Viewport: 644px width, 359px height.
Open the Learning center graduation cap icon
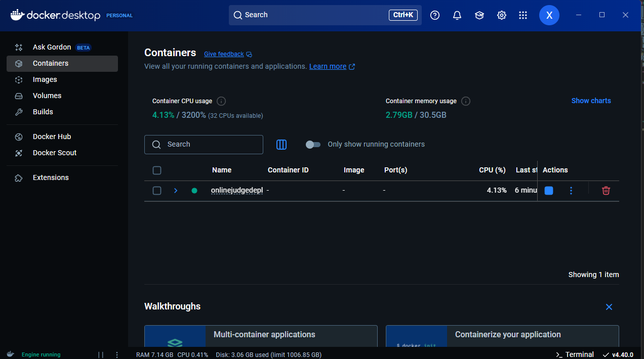click(x=479, y=15)
